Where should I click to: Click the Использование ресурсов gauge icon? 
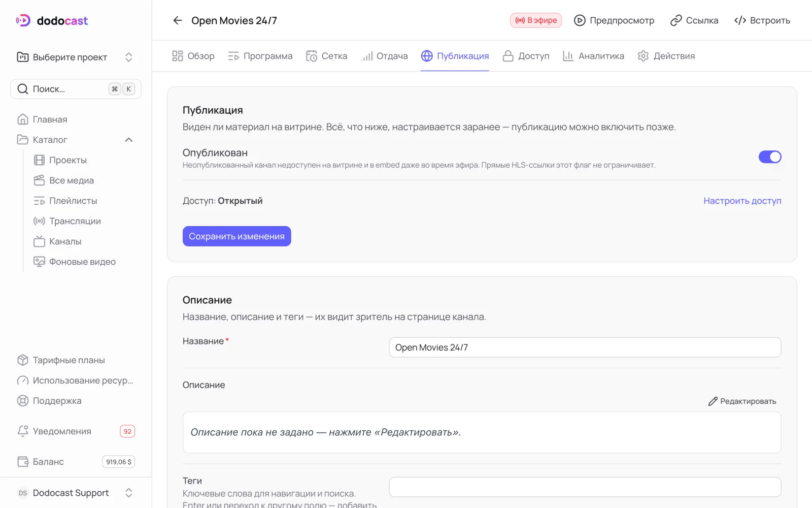[x=23, y=380]
